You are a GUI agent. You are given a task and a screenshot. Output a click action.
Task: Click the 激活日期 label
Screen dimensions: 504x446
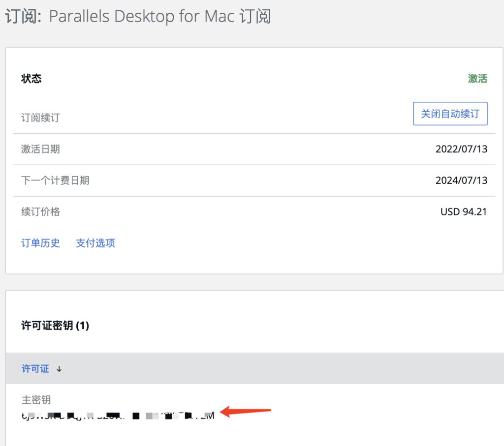tap(40, 149)
